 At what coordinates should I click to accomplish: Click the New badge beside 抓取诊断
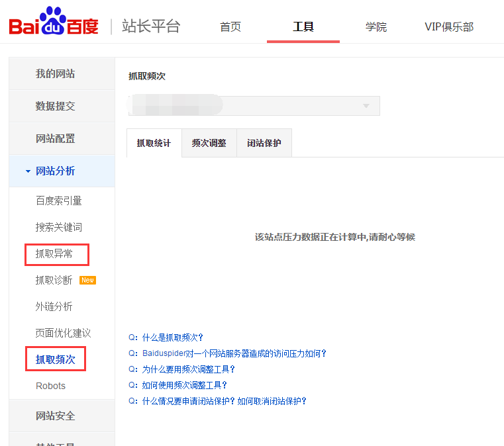87,280
